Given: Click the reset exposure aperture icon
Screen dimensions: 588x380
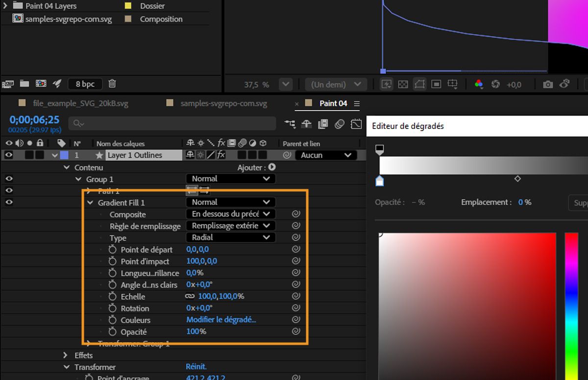Looking at the screenshot, I should [495, 84].
